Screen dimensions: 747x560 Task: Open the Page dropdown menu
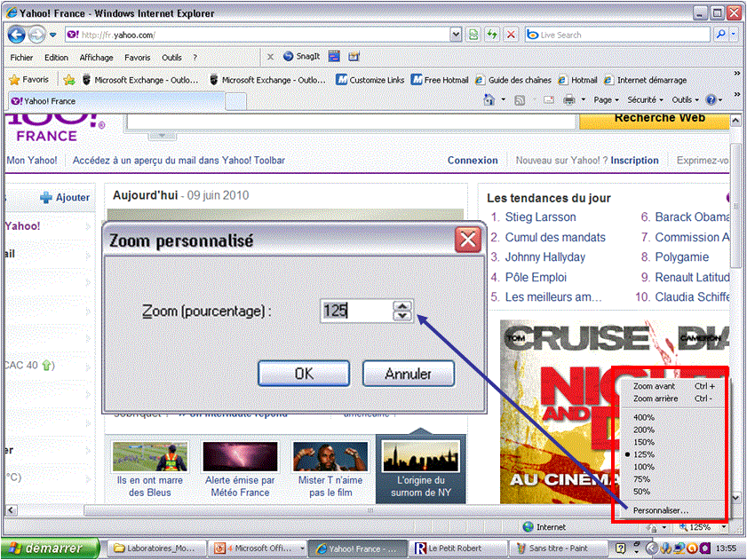click(x=606, y=100)
